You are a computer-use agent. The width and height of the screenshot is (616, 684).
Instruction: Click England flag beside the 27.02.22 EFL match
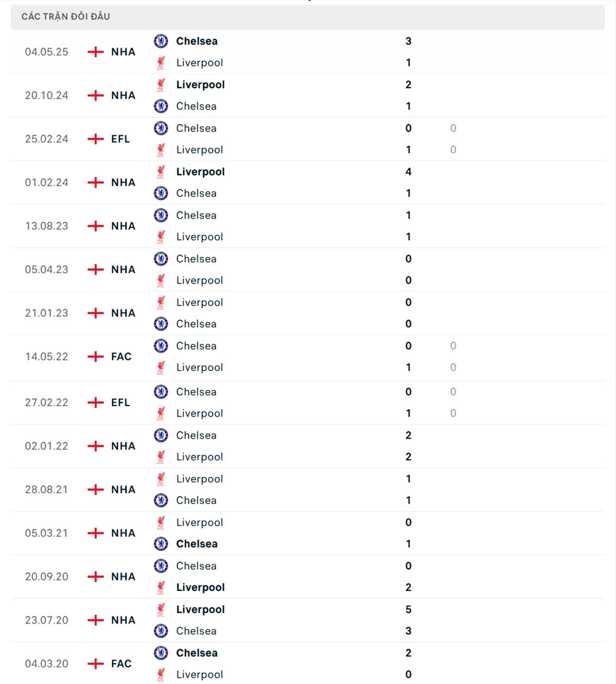pyautogui.click(x=95, y=402)
